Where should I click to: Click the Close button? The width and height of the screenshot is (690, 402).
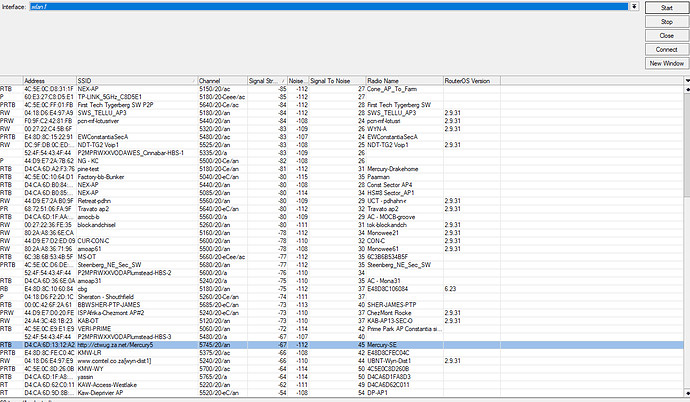click(x=666, y=35)
